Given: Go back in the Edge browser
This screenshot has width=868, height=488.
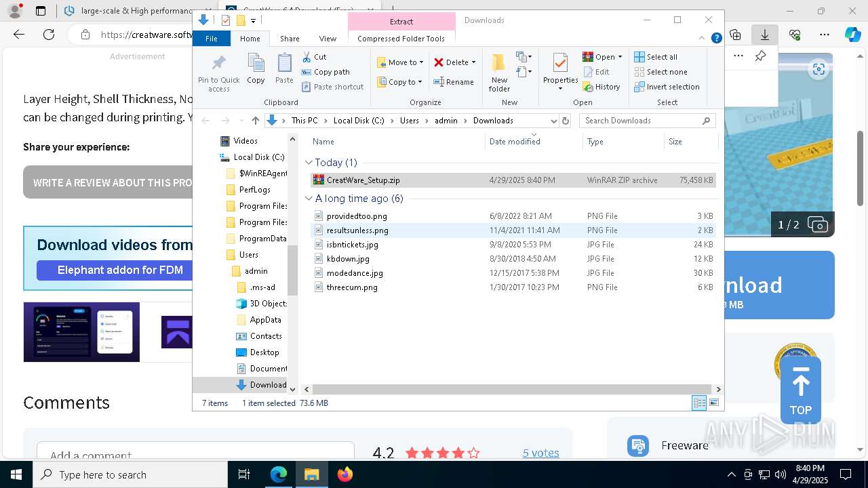Looking at the screenshot, I should (19, 35).
